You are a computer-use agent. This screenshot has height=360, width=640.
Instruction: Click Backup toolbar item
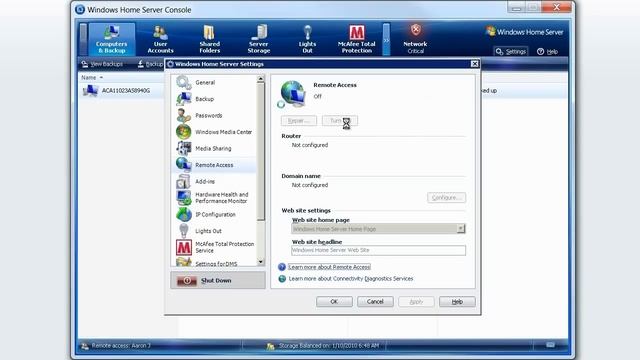150,64
